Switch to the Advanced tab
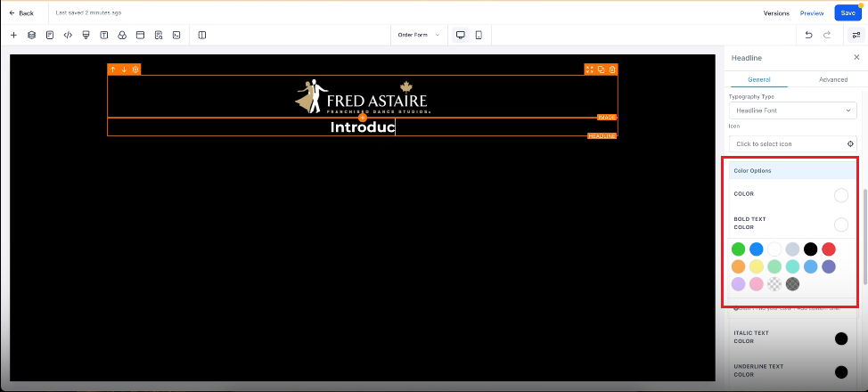868x392 pixels. [833, 79]
